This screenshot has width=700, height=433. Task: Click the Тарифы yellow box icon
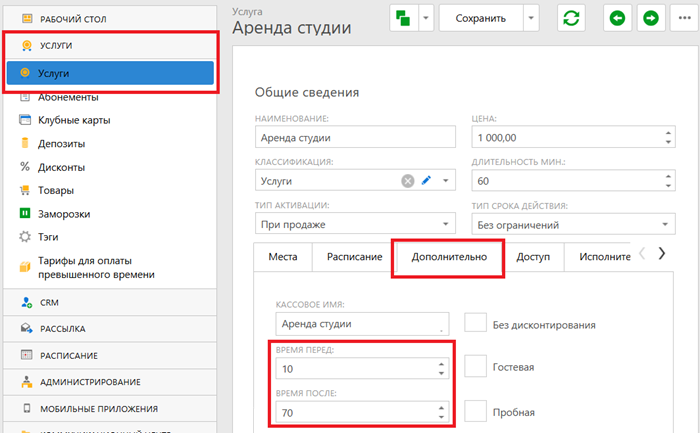(25, 266)
